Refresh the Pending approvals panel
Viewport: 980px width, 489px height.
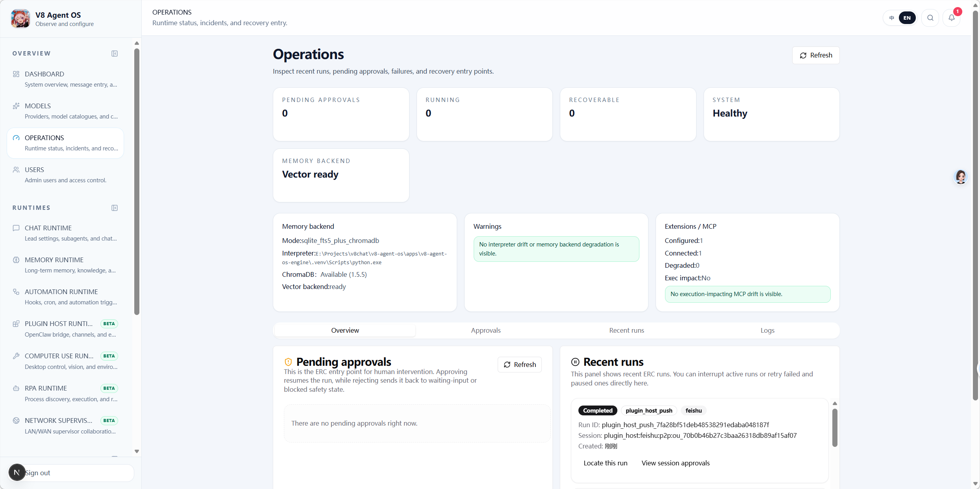(x=519, y=364)
